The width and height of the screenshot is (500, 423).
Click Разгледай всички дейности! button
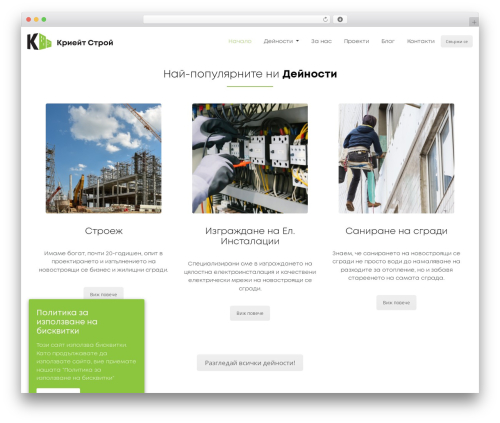pos(250,363)
